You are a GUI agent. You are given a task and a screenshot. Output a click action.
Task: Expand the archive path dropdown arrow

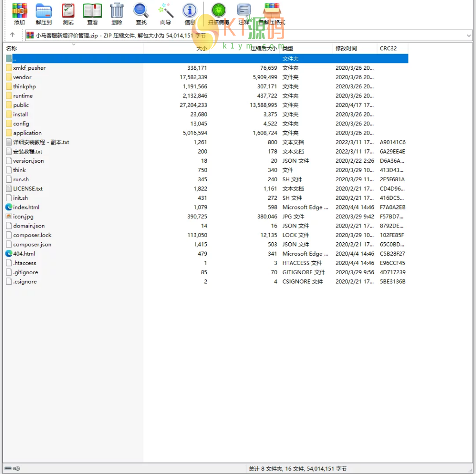tap(469, 36)
